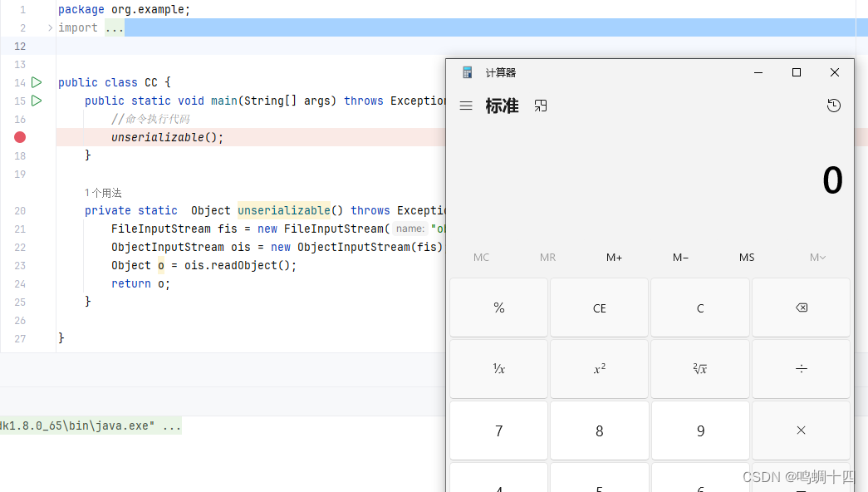Click the M+ memory add button
Viewport: 868px width, 492px height.
pos(614,257)
